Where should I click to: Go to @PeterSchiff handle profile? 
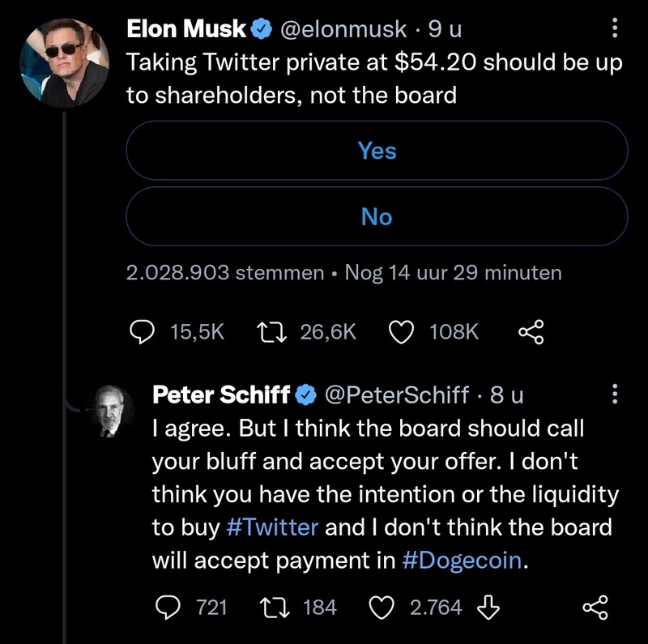coord(396,395)
